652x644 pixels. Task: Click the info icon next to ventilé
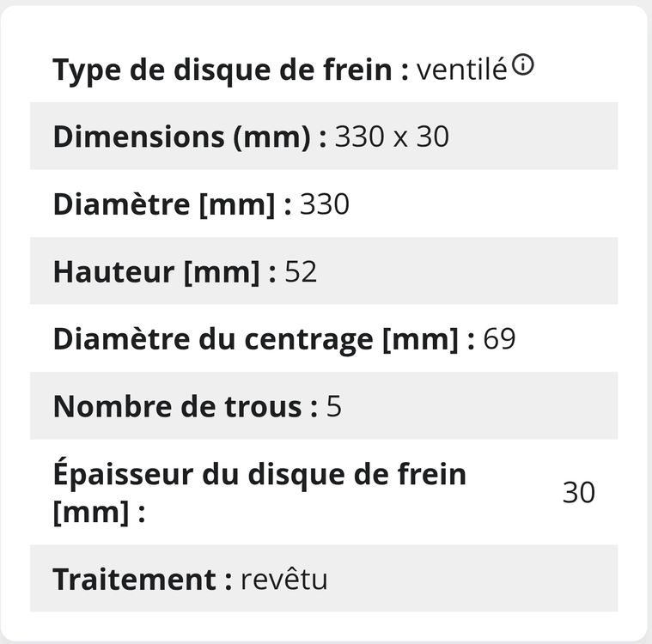tap(522, 65)
